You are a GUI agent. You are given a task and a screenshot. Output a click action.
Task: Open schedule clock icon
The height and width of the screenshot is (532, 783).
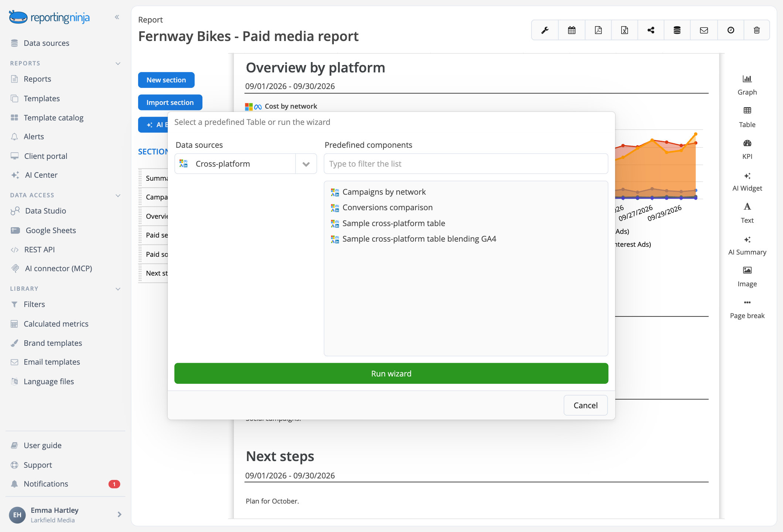[731, 30]
